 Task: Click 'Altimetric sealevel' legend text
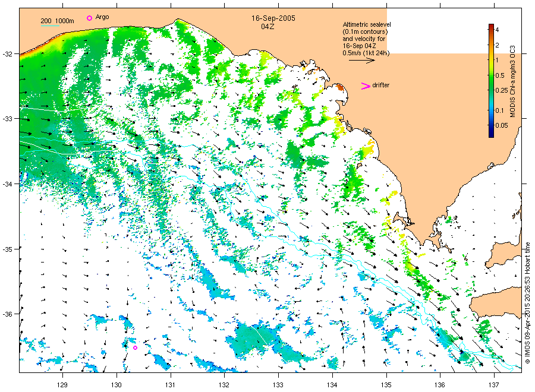(x=367, y=24)
